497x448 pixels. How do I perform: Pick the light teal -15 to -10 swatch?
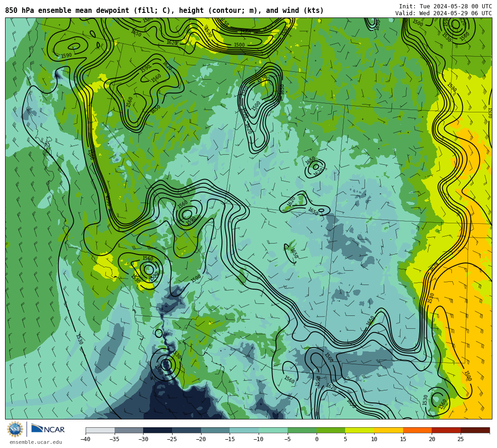click(244, 430)
